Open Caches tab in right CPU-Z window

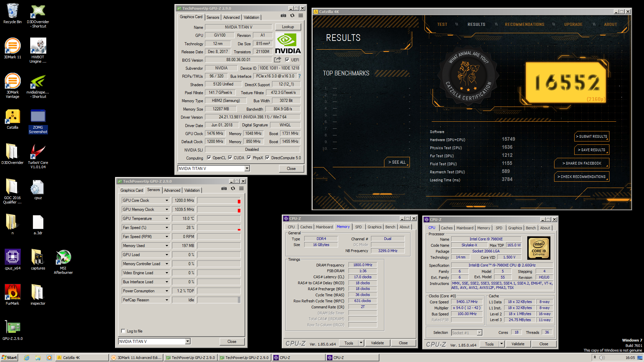[x=446, y=228]
